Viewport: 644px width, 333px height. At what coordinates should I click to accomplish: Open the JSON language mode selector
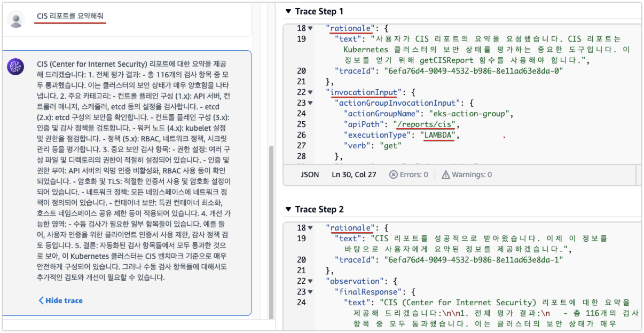coord(310,175)
